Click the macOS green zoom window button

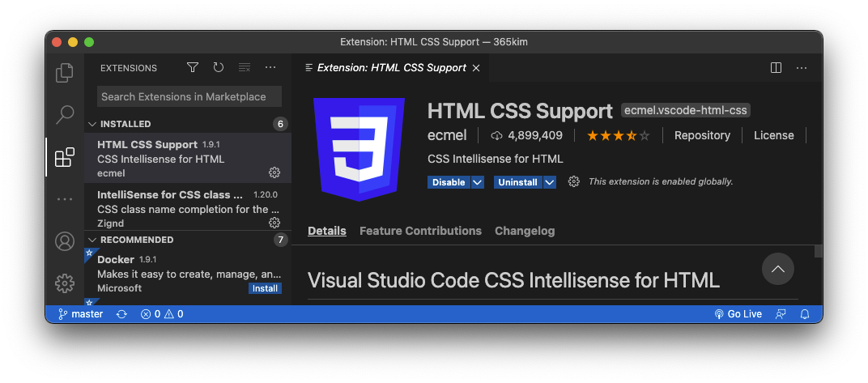tap(89, 42)
